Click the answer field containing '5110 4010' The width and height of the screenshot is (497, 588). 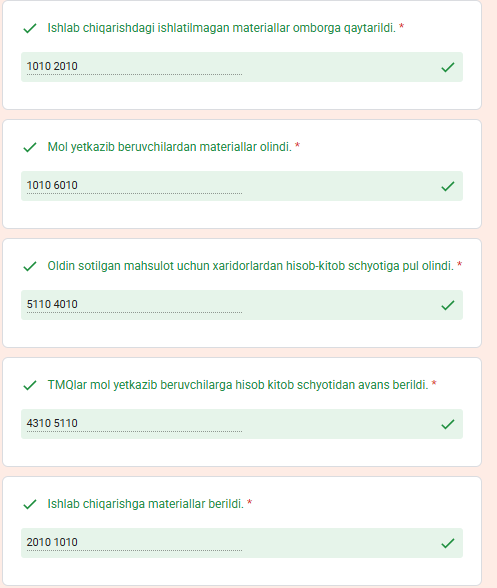click(242, 305)
